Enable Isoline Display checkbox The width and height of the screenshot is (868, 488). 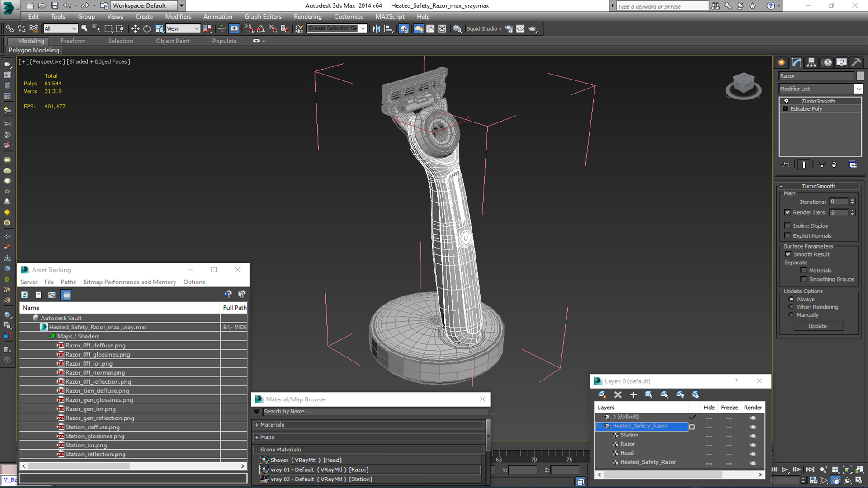coord(788,225)
